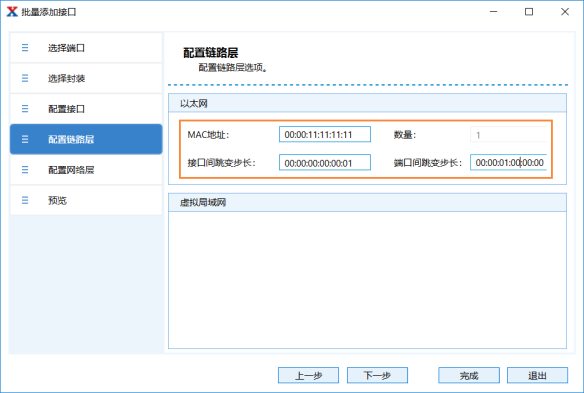
Task: Switch to the 配置接口 step
Action: (86, 109)
